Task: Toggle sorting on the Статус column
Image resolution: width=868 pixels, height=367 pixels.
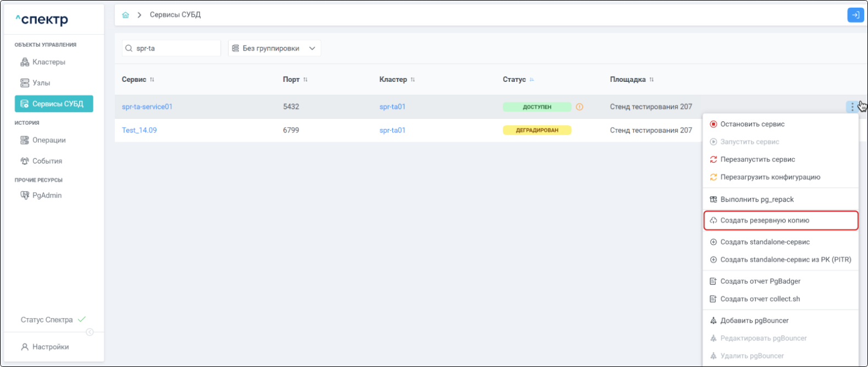Action: pyautogui.click(x=531, y=80)
